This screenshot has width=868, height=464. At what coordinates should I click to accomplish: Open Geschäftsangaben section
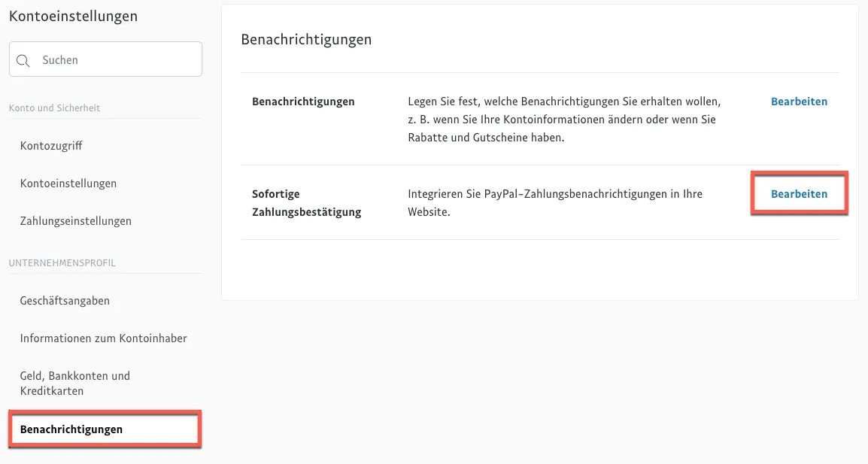[x=65, y=301]
